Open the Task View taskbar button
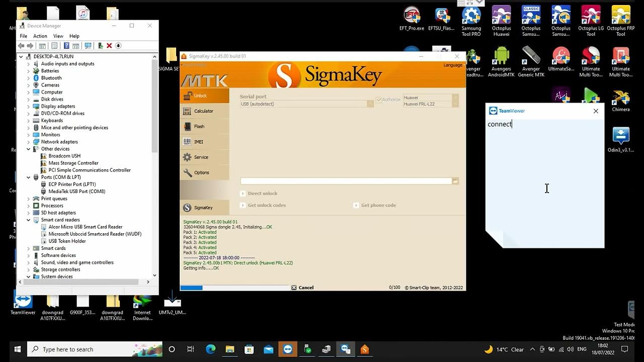Viewport: 644px width, 362px height. (190, 349)
